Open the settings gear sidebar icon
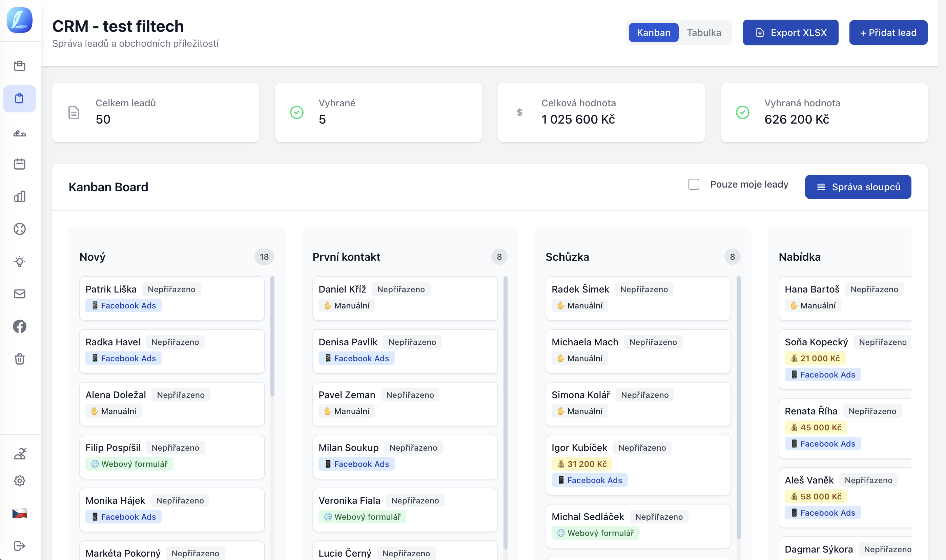The height and width of the screenshot is (560, 946). pyautogui.click(x=20, y=481)
